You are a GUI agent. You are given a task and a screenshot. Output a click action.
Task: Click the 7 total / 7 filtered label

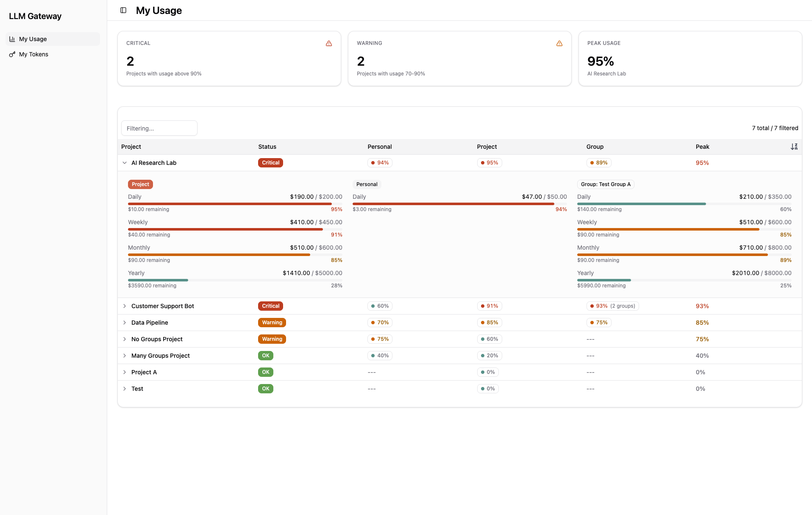coord(775,128)
